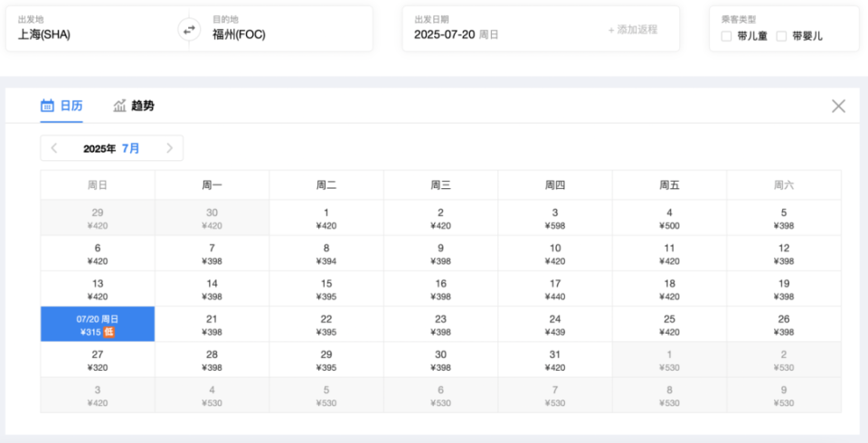Image resolution: width=868 pixels, height=443 pixels.
Task: Select July 30 priced ¥398
Action: pos(440,360)
